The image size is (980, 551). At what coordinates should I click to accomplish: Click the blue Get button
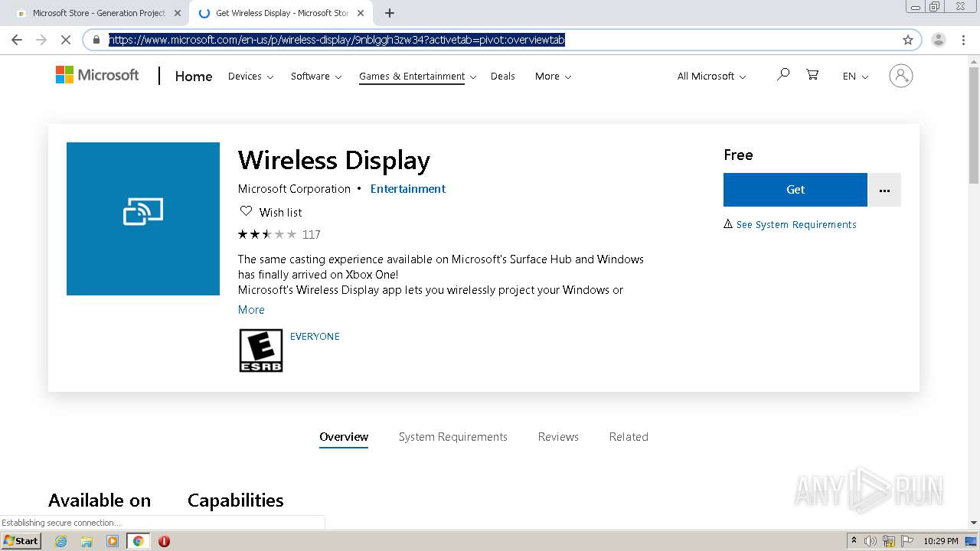795,190
